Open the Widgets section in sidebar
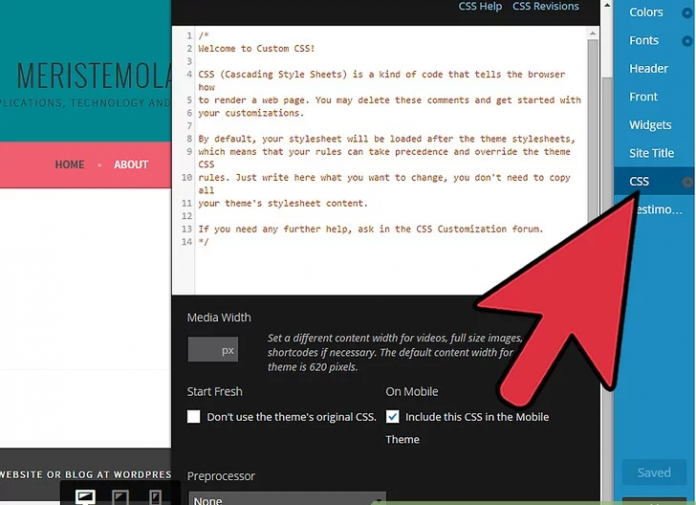 (650, 125)
